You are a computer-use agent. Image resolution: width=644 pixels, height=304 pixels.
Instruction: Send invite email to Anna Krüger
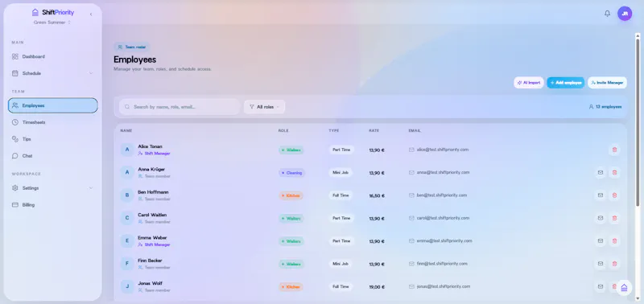pyautogui.click(x=601, y=173)
